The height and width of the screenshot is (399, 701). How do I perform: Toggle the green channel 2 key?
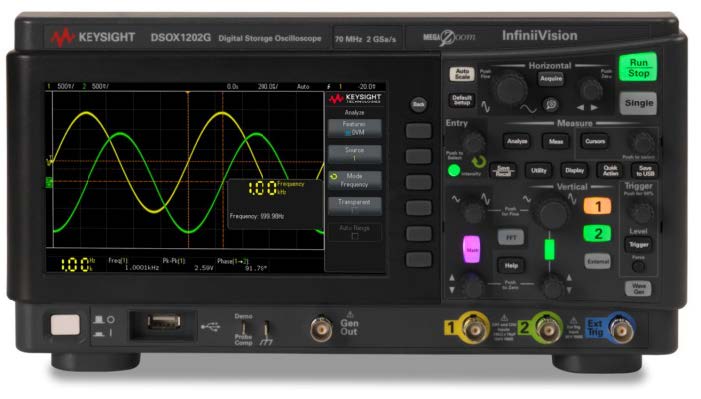tap(598, 233)
